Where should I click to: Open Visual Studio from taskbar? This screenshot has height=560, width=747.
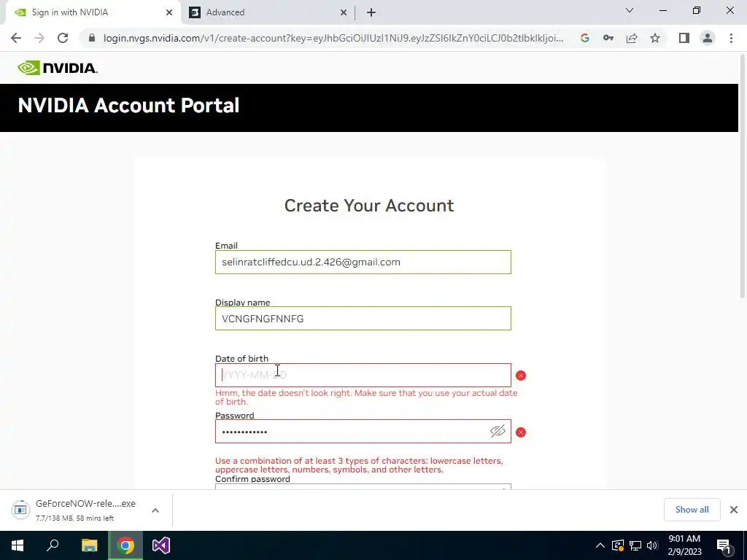(161, 545)
